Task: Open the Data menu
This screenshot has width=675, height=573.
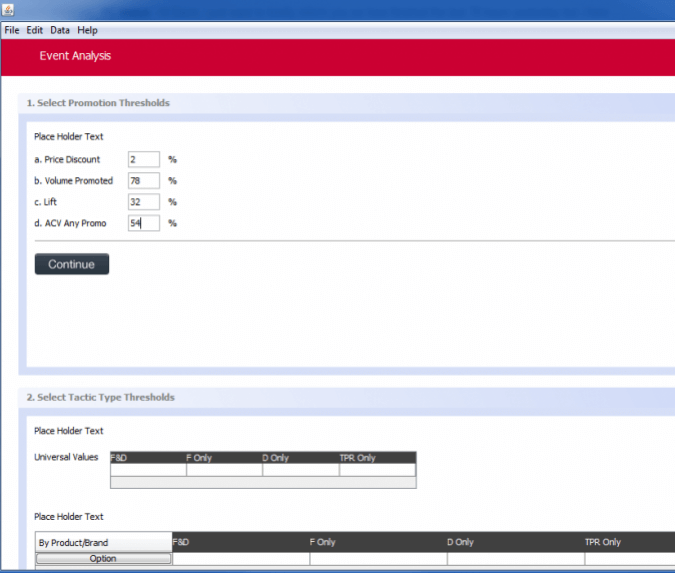Action: pyautogui.click(x=60, y=30)
